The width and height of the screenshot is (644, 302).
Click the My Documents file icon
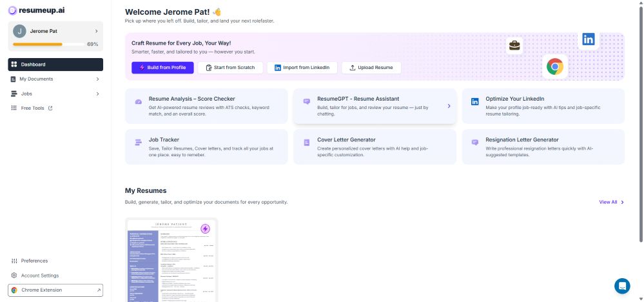click(13, 79)
